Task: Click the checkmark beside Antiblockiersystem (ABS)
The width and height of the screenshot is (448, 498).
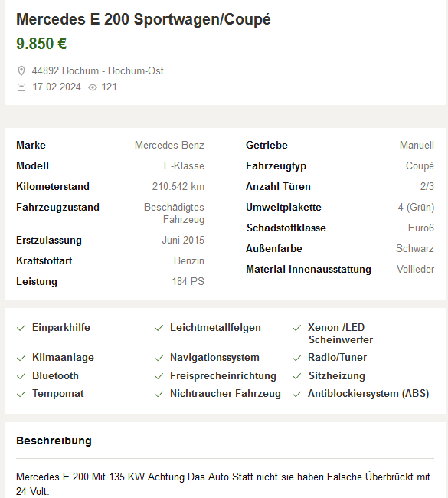Action: point(296,394)
